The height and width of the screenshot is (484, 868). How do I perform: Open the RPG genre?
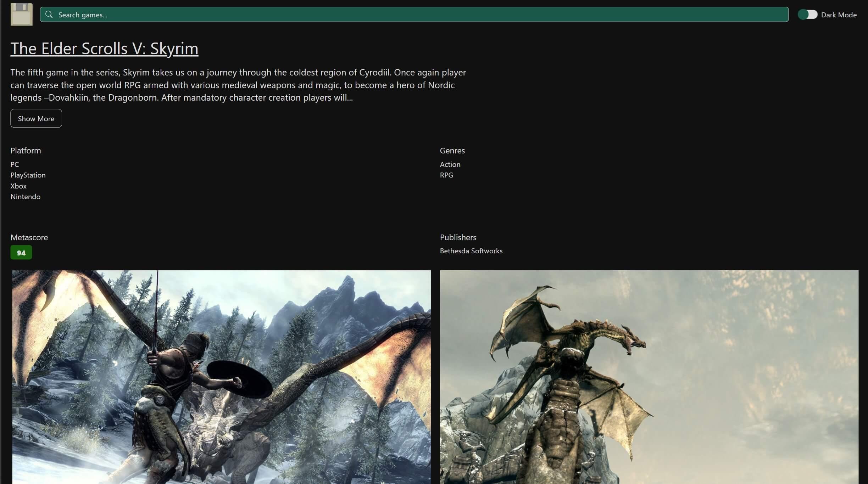coord(446,175)
